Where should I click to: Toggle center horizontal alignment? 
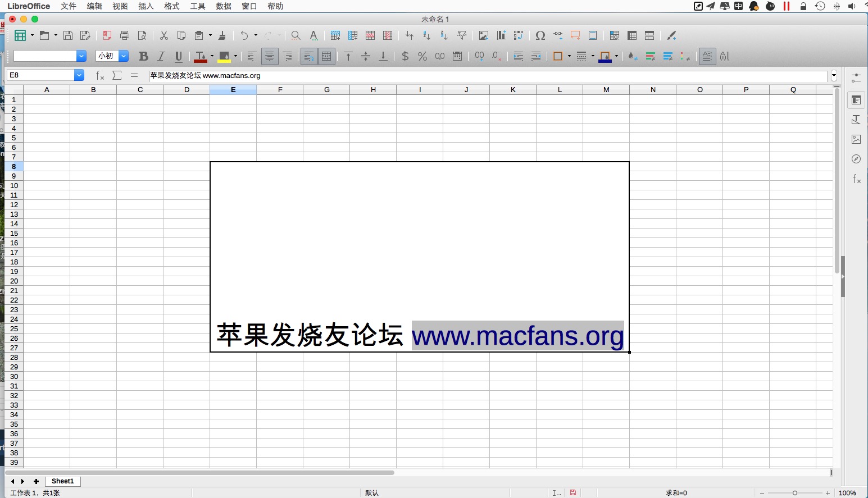pyautogui.click(x=270, y=56)
